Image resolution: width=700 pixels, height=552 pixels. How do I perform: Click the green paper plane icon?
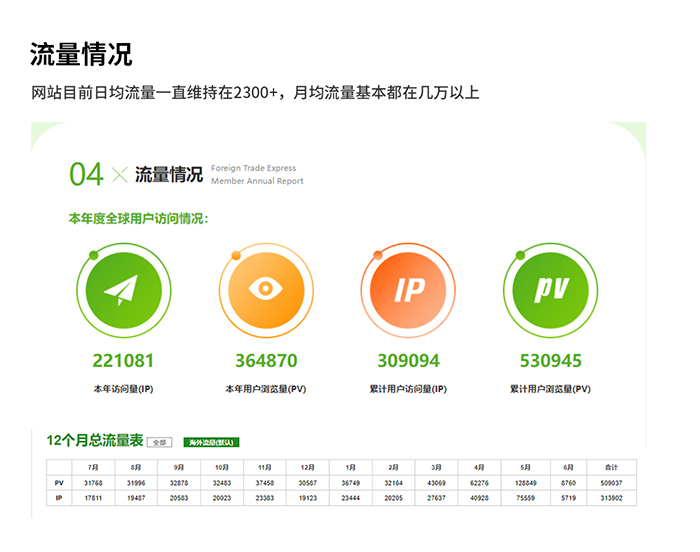point(123,291)
